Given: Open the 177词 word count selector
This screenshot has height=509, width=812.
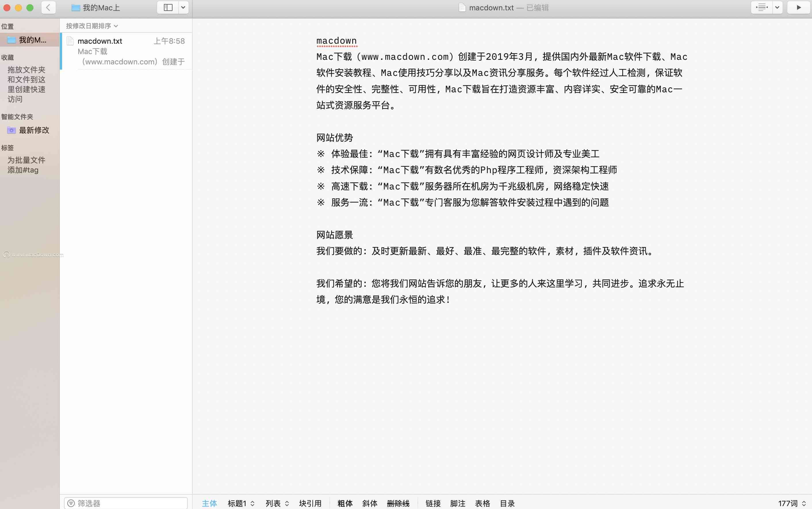Looking at the screenshot, I should (792, 503).
